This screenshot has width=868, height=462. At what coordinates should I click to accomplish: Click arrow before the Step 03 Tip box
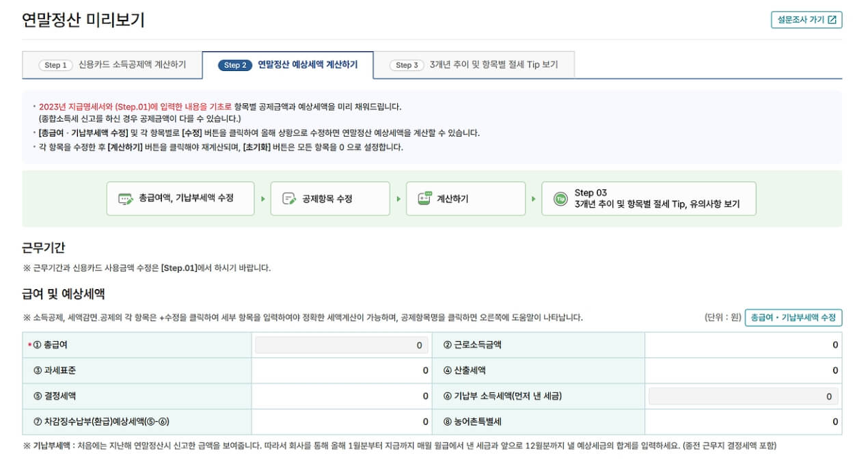click(x=532, y=198)
